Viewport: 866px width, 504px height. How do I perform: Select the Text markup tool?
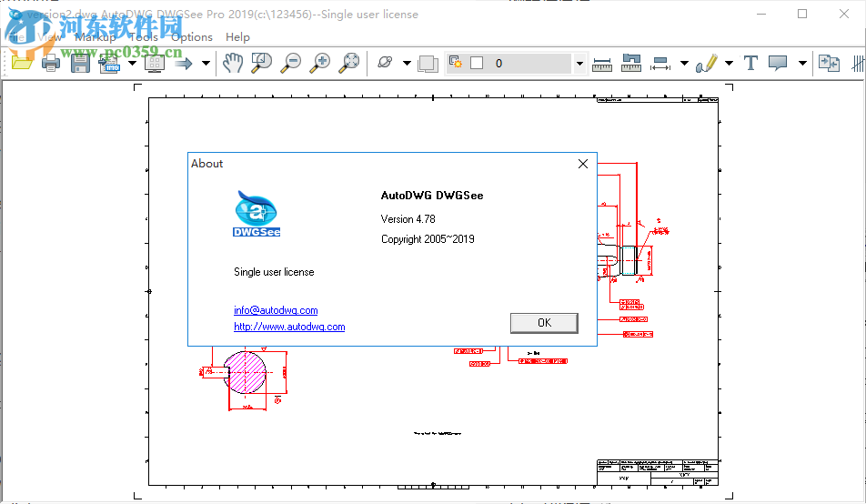(750, 63)
